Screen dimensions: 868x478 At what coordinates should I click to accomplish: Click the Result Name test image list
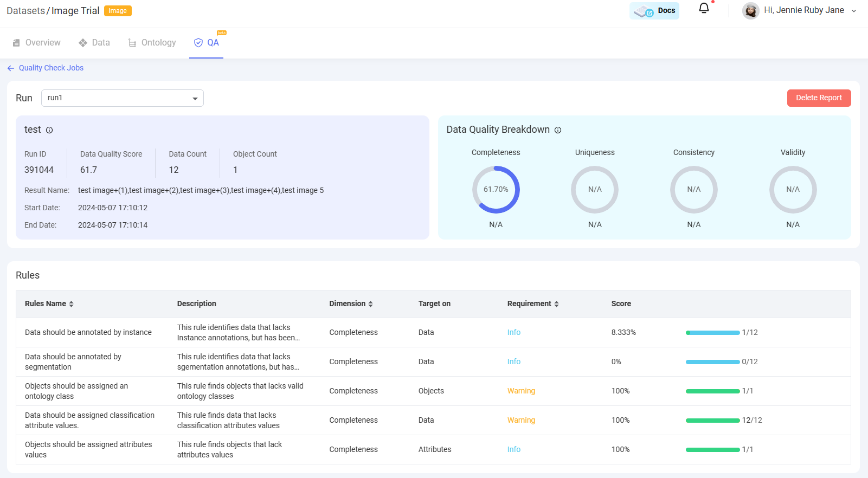[201, 191]
